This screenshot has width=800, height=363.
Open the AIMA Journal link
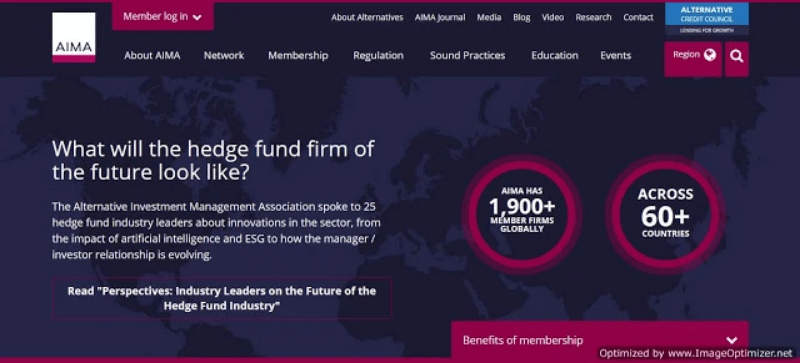point(440,17)
